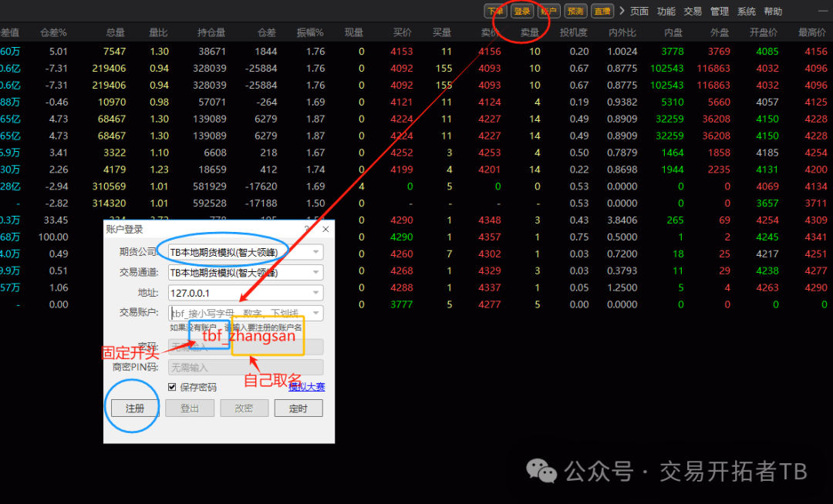Image resolution: width=833 pixels, height=504 pixels.
Task: Click the 改密 button
Action: point(244,408)
